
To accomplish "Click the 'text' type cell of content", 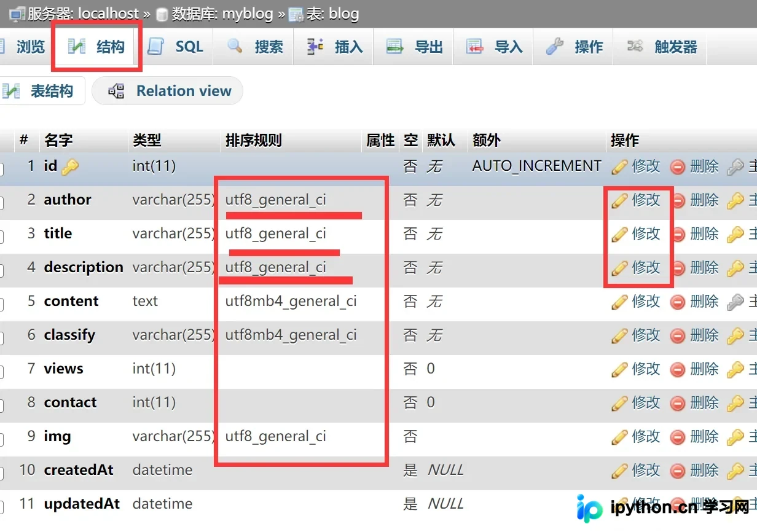I will click(145, 301).
